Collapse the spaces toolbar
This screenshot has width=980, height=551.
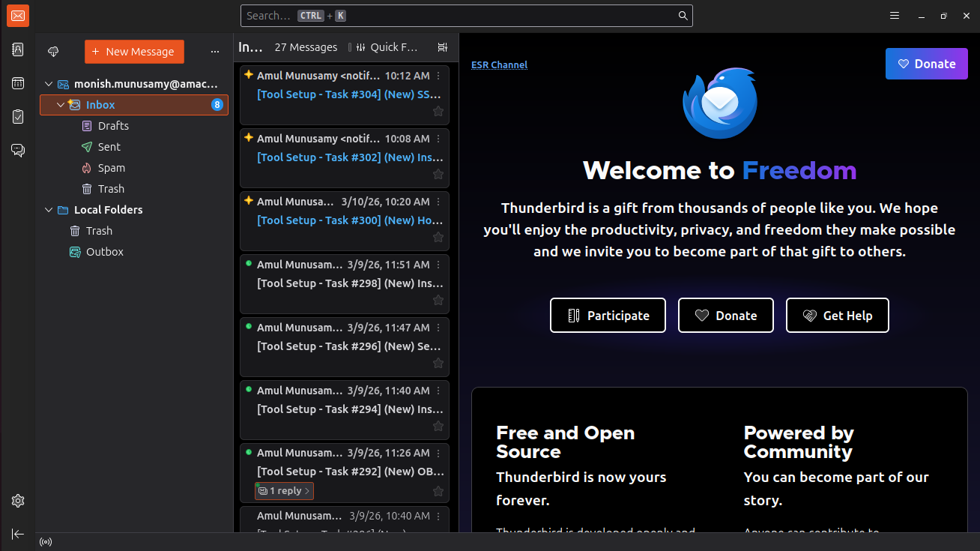(x=18, y=534)
